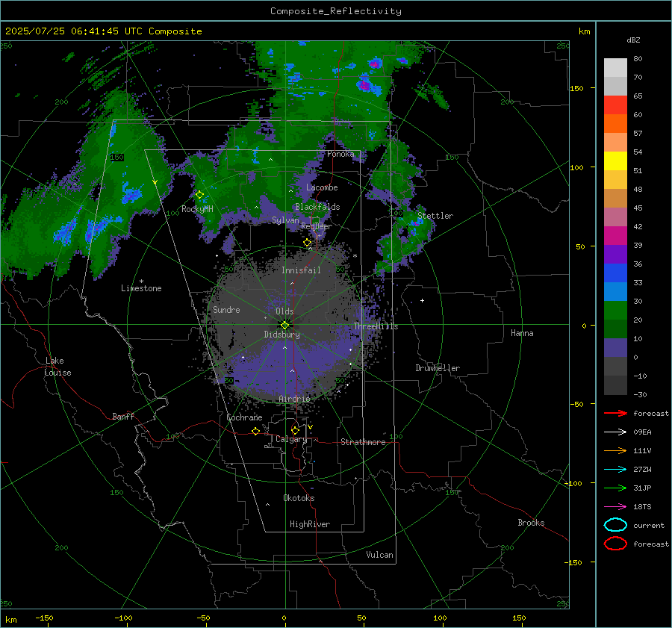The height and width of the screenshot is (628, 672).
Task: Click the Okotoks city label
Action: coord(299,498)
